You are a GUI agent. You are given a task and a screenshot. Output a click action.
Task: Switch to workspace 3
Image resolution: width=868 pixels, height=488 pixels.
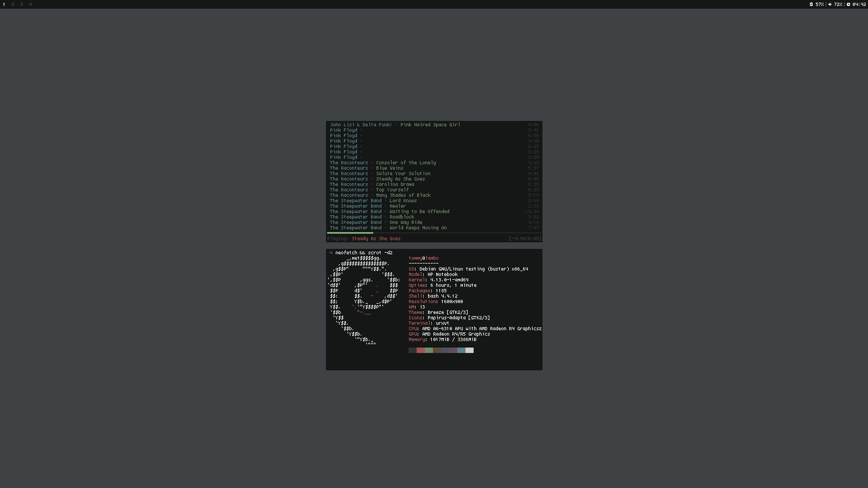tap(22, 4)
